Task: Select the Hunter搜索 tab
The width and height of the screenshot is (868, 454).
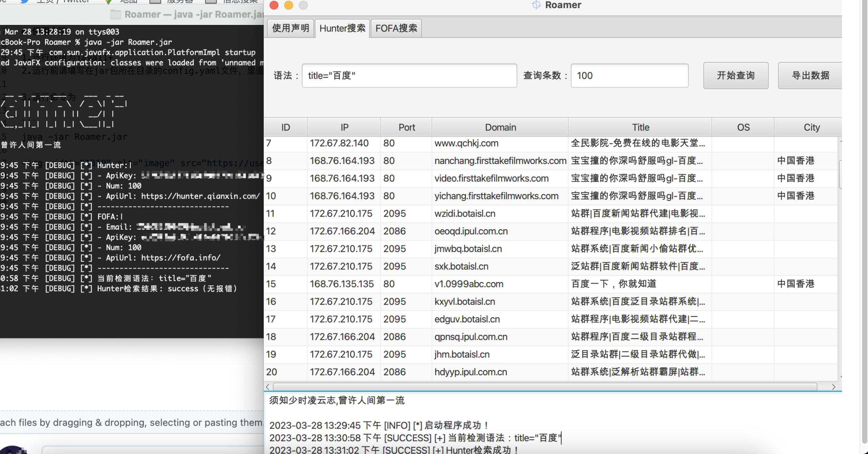Action: point(342,28)
